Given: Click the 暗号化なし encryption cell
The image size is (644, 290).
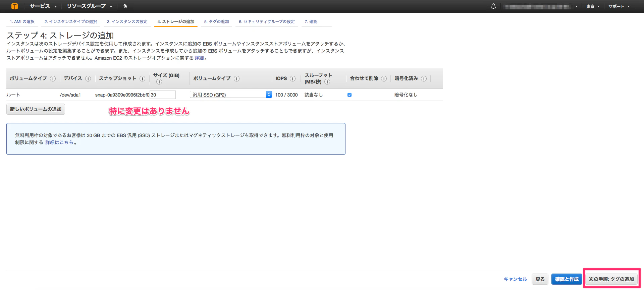Looking at the screenshot, I should (x=406, y=95).
